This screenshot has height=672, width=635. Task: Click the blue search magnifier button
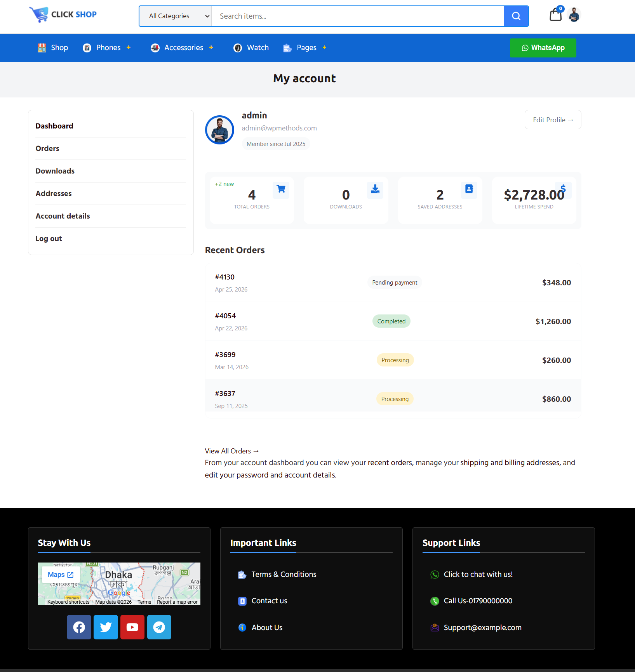(x=516, y=16)
